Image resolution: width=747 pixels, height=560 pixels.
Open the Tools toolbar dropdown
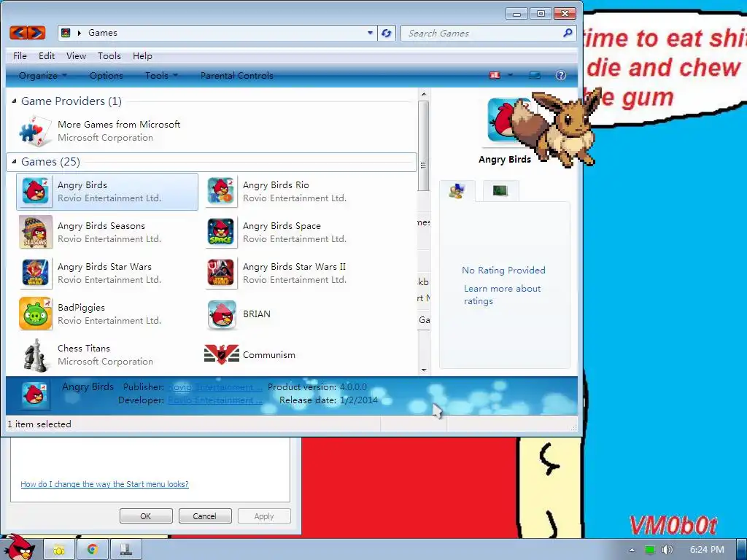[161, 75]
